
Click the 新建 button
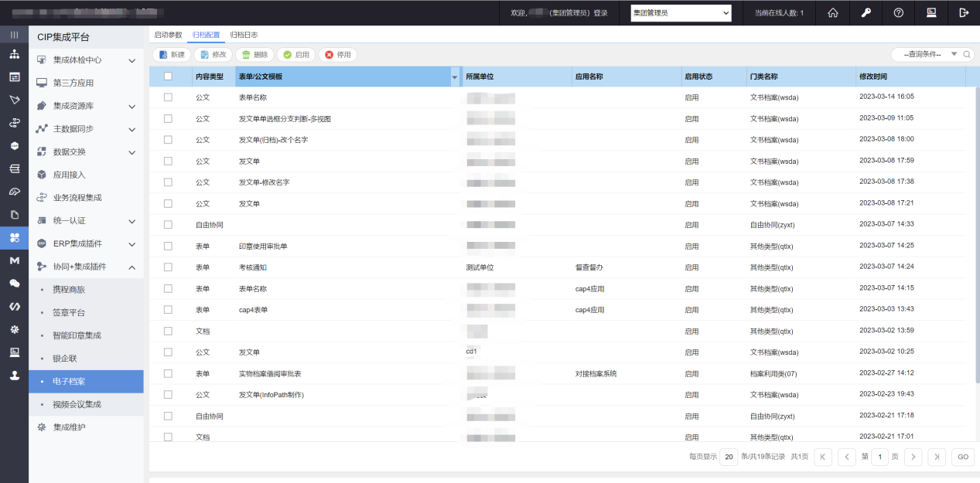pyautogui.click(x=172, y=55)
